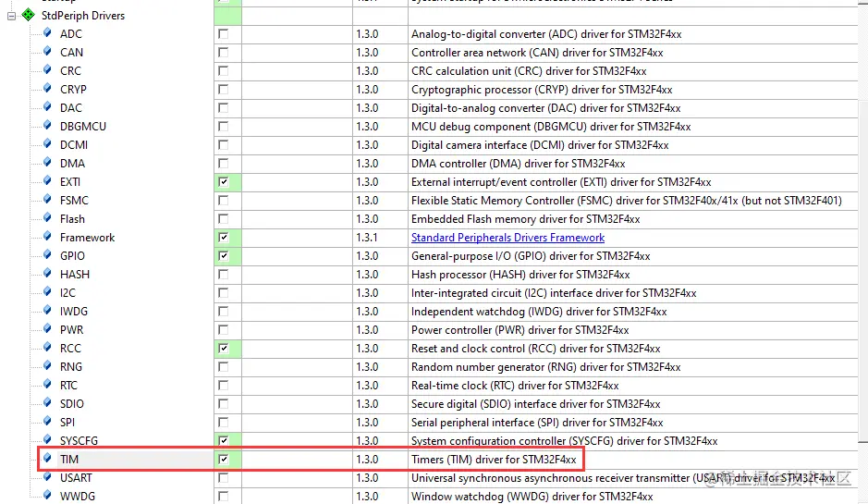Image resolution: width=868 pixels, height=504 pixels.
Task: Select the SDIO tree item
Action: tap(72, 404)
